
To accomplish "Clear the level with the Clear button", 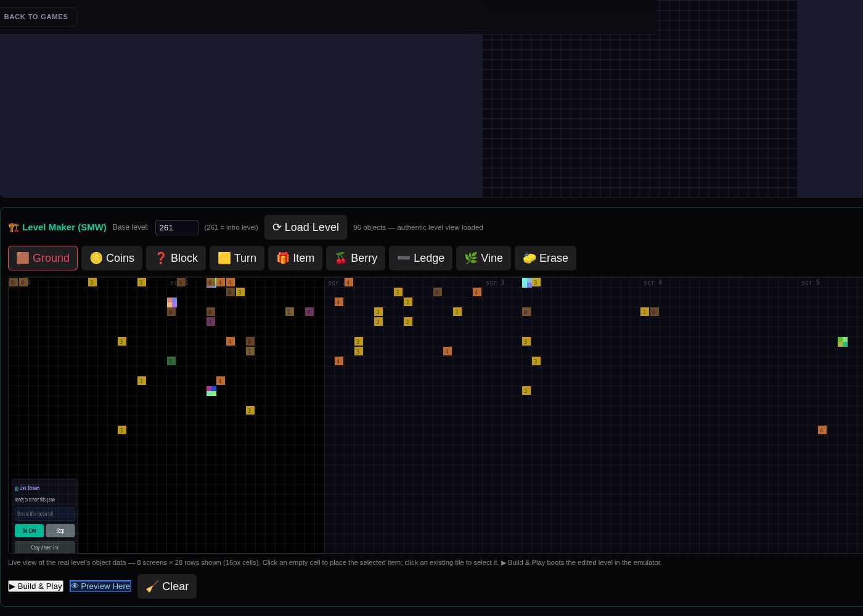I will click(167, 586).
